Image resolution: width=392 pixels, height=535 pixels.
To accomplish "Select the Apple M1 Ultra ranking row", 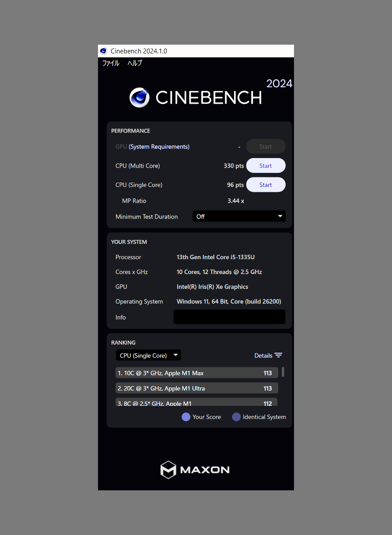I will tap(197, 388).
